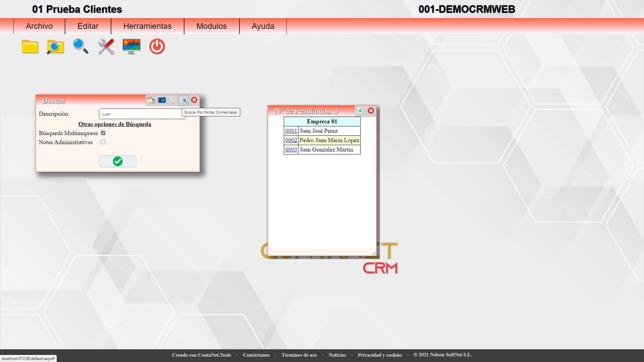Viewport: 644px width, 362px height.
Task: Open the yellow folder toolbar icon
Action: (30, 47)
